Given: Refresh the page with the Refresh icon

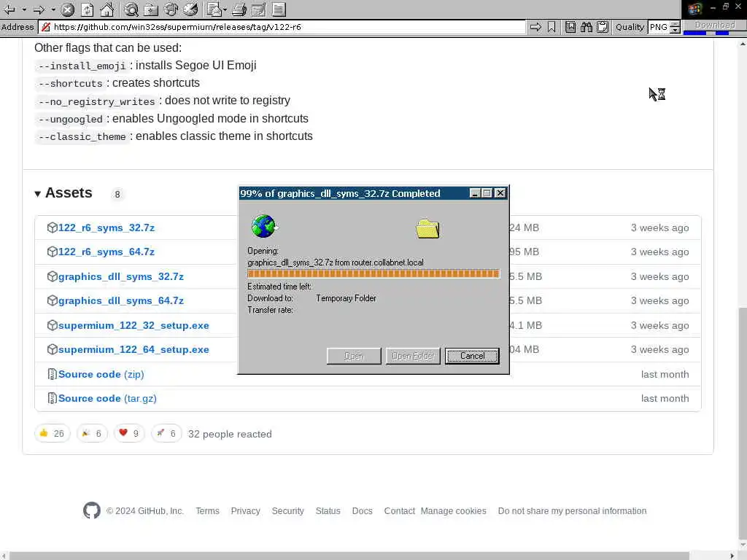Looking at the screenshot, I should click(x=88, y=9).
